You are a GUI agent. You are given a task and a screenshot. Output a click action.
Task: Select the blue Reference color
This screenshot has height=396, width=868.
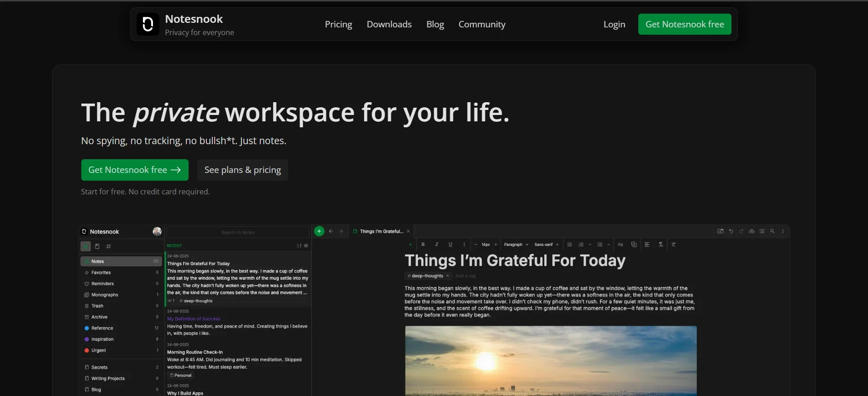pos(121,328)
